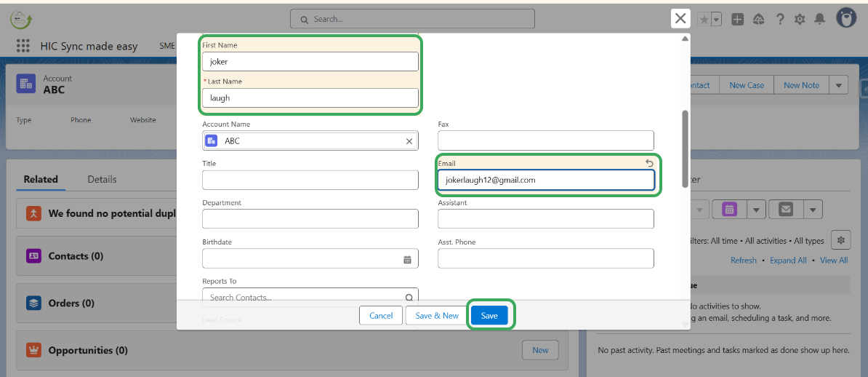Click the Expand All link
The width and height of the screenshot is (868, 377).
pos(788,261)
